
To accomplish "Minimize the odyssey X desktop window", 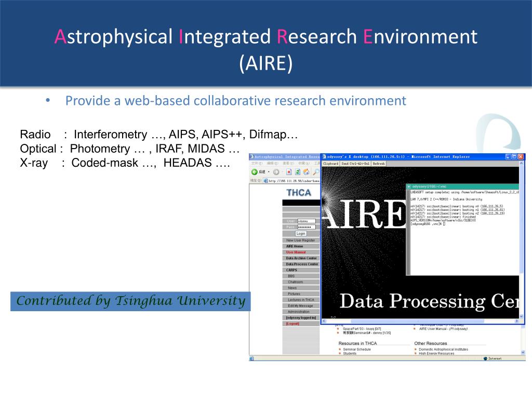I will click(x=508, y=157).
